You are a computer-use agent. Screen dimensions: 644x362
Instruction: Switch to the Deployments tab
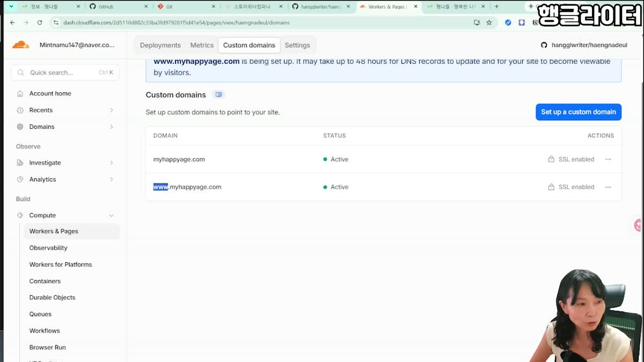pos(160,45)
